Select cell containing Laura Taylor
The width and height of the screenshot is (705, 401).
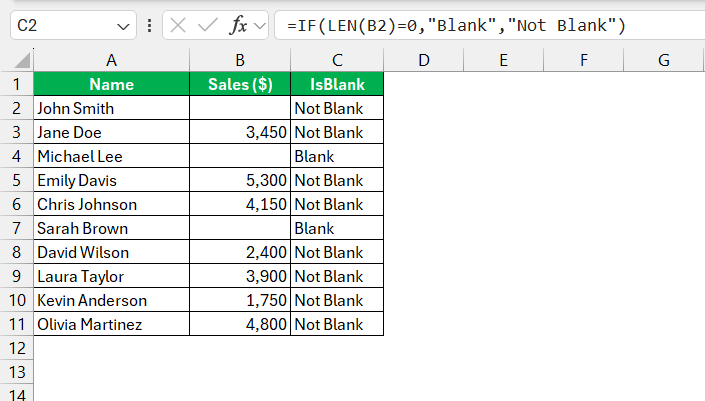click(112, 276)
